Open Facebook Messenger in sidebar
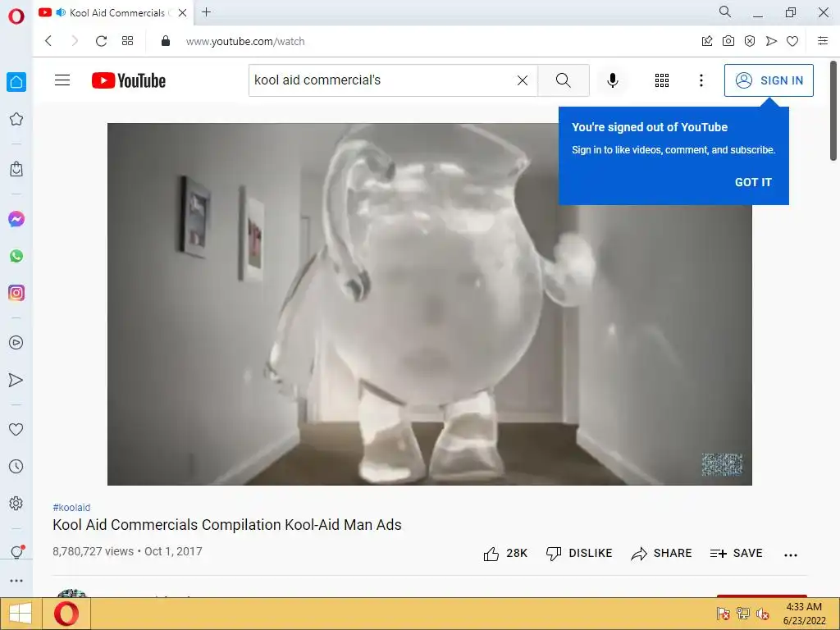This screenshot has height=630, width=840. (x=16, y=219)
